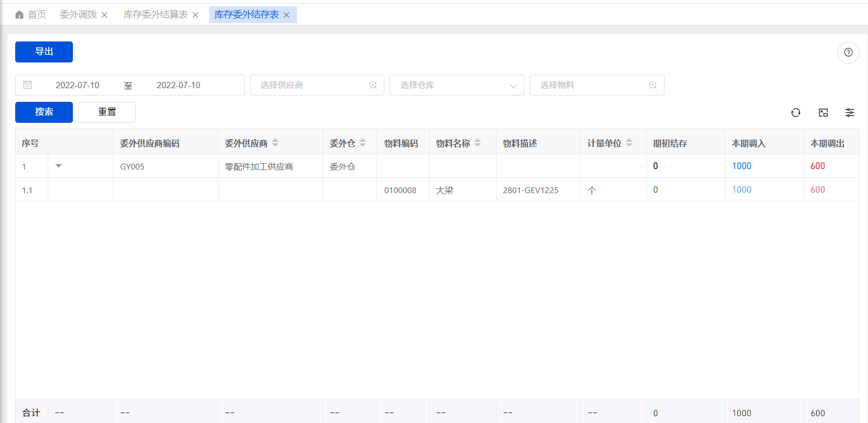Open 本期调出 600 link in row 1.1
868x423 pixels.
tap(818, 189)
